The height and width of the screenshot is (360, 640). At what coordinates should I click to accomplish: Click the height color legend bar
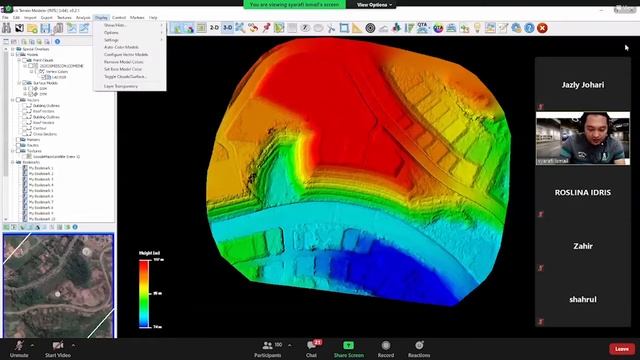[144, 294]
